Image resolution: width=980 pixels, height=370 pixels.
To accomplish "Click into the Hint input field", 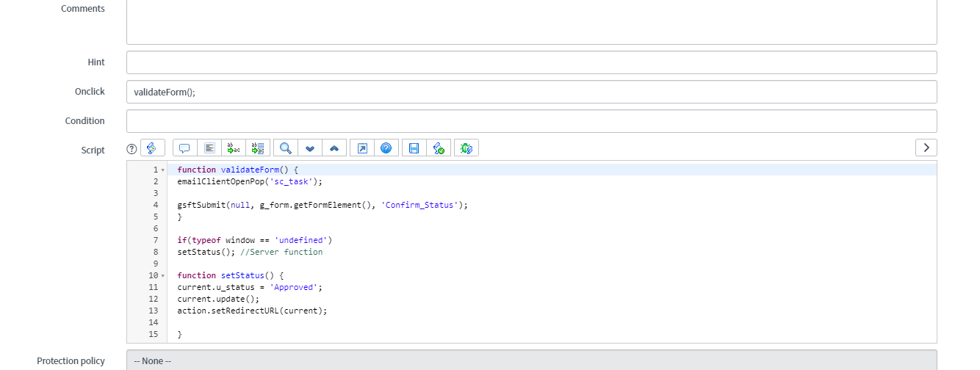I will (x=531, y=62).
